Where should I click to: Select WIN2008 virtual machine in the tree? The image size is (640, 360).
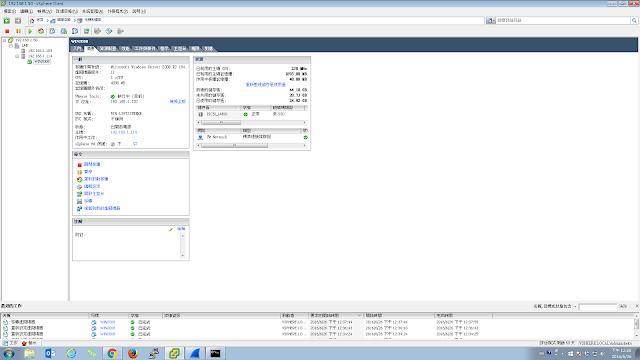(x=42, y=62)
